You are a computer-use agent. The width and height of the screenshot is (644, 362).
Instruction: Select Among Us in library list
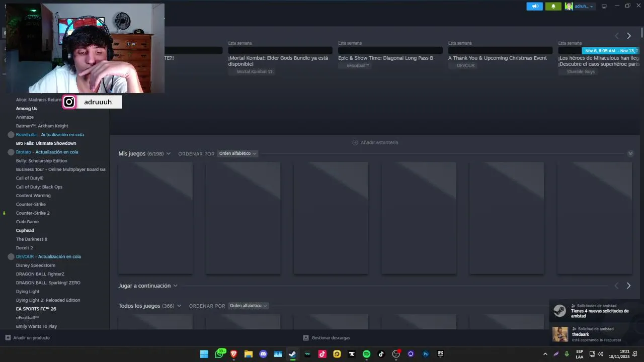point(27,109)
